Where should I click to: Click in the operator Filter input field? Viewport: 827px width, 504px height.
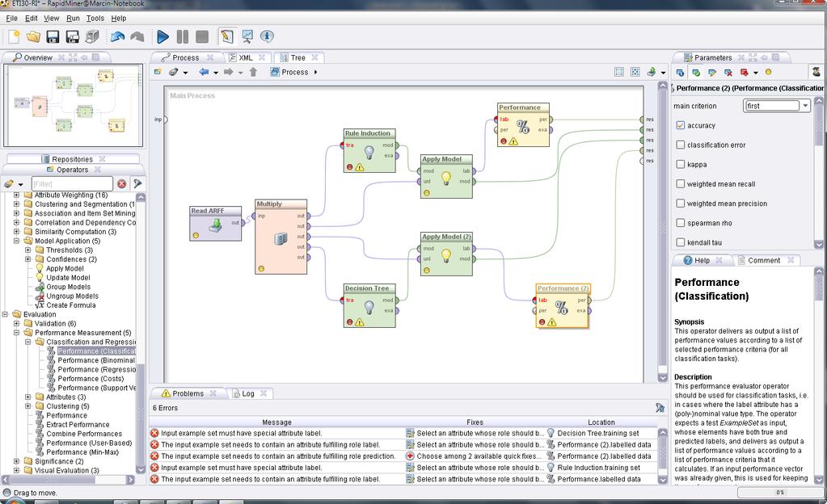[72, 183]
